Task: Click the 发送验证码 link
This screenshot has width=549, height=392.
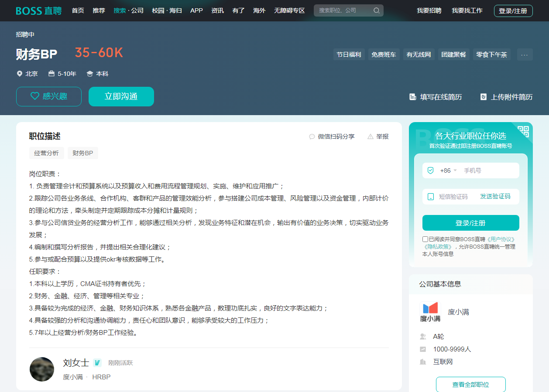Action: 495,197
